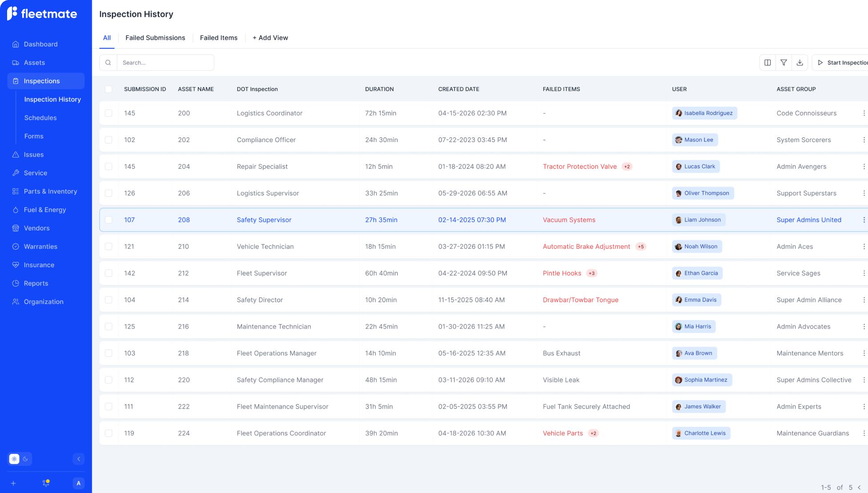Open Warranties in sidebar
868x493 pixels.
point(40,246)
